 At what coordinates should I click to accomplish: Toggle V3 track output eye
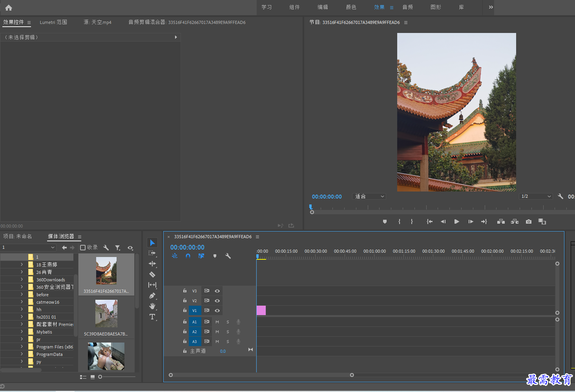tap(217, 291)
